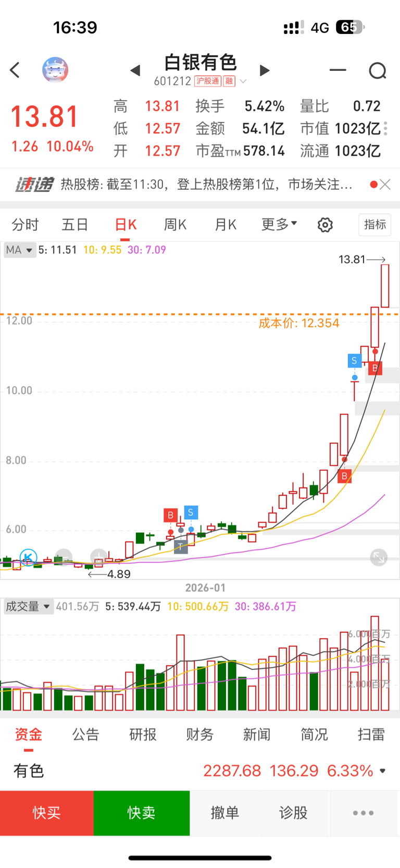Viewport: 400px width, 868px height.
Task: Tap the red B marker near 8.00
Action: (344, 476)
